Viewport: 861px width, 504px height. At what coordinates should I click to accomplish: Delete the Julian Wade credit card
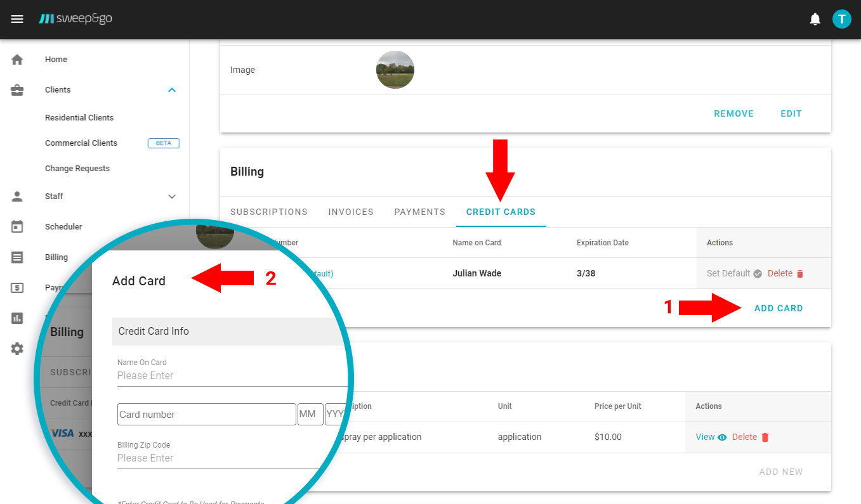click(785, 274)
